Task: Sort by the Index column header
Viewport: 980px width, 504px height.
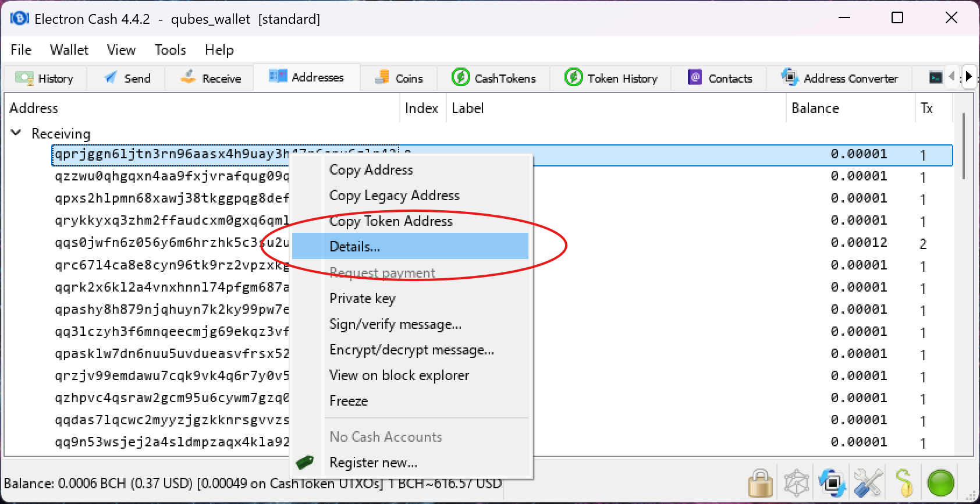Action: [x=422, y=108]
